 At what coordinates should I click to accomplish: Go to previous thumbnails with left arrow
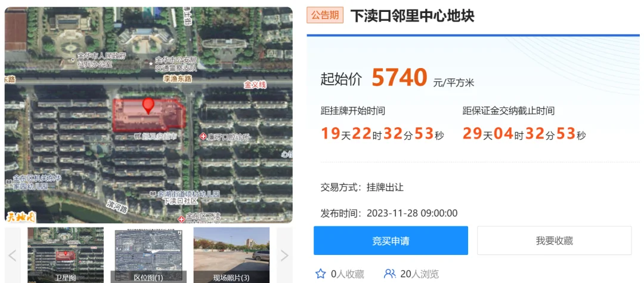click(13, 256)
